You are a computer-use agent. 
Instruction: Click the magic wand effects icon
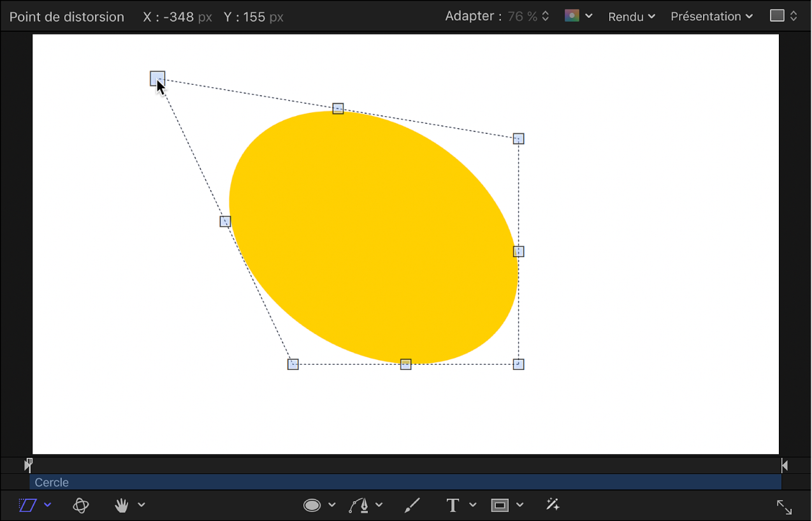(553, 505)
